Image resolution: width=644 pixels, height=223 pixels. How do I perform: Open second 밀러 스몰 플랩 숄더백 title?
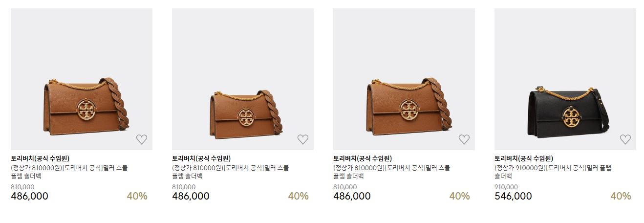coord(231,172)
